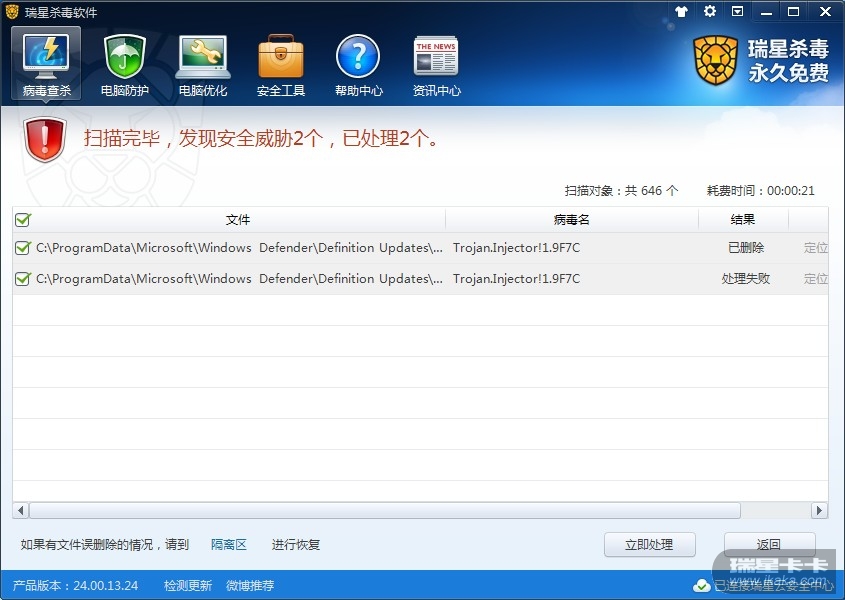Toggle the select-all checkbox in header
The height and width of the screenshot is (600, 845).
point(23,219)
